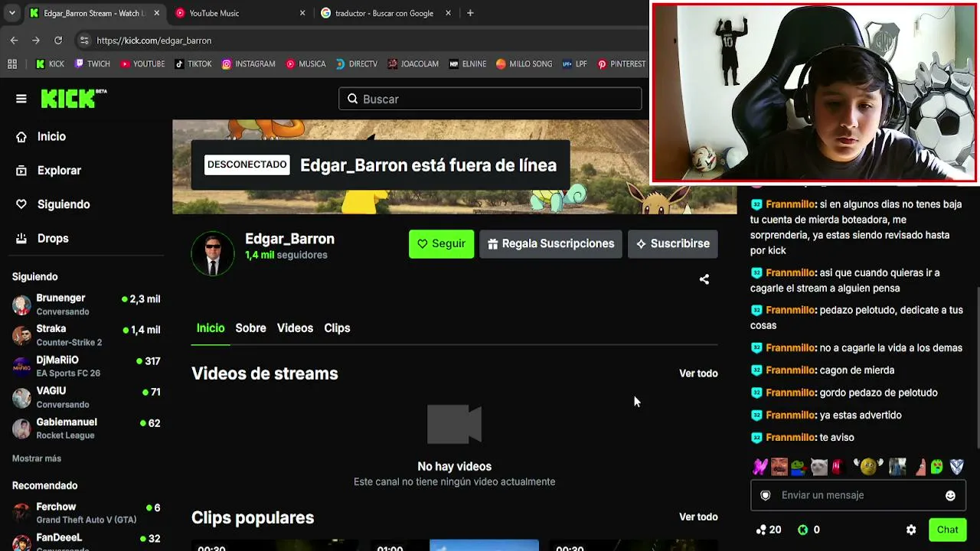Click the Suscribirse button

tap(673, 243)
